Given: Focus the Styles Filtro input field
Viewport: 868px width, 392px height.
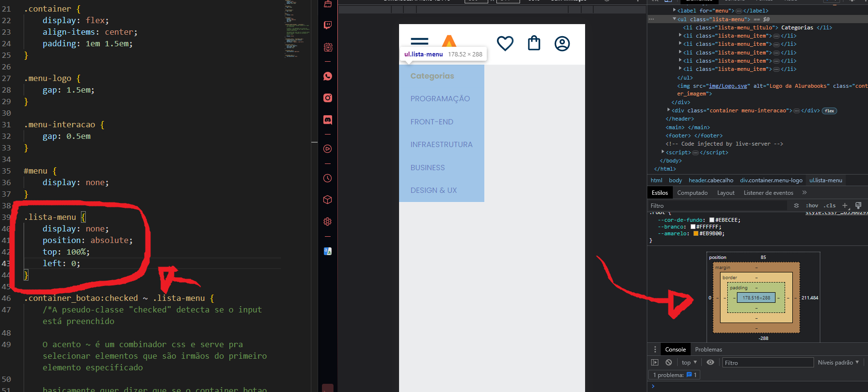Looking at the screenshot, I should click(718, 206).
